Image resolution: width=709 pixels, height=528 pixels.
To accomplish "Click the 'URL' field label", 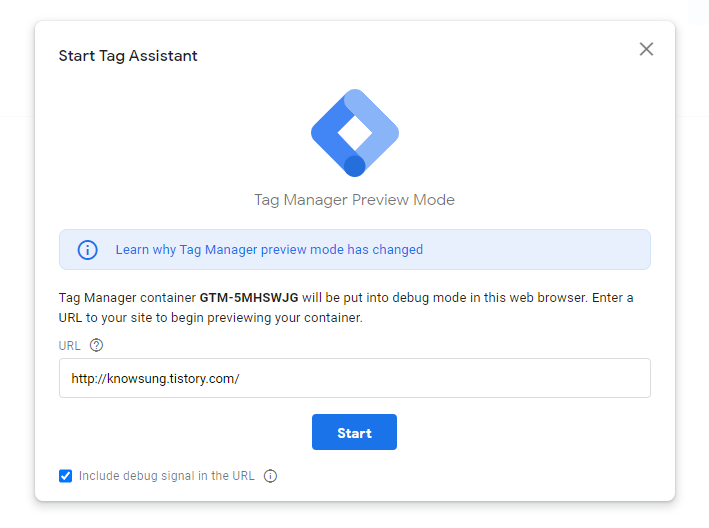I will pos(69,346).
